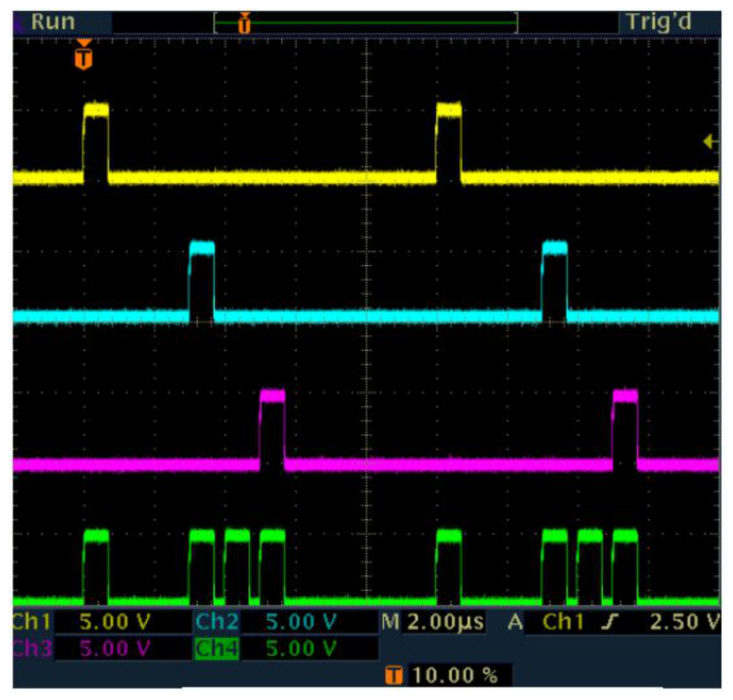Click the orange trigger position marker T
733x700 pixels.
click(x=83, y=54)
